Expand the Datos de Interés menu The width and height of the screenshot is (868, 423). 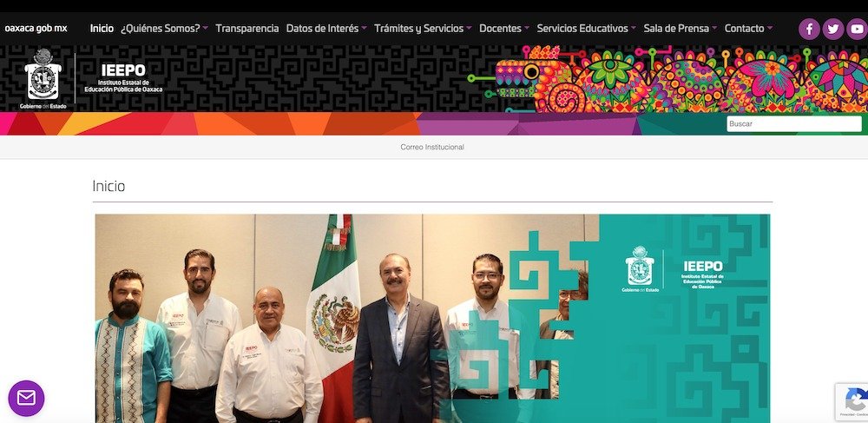(x=326, y=29)
